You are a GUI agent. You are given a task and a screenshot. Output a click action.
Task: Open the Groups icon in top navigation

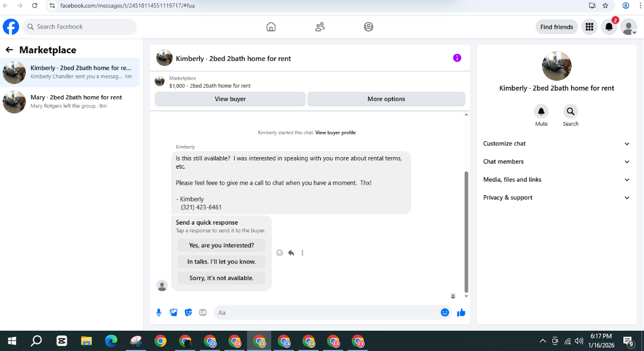pyautogui.click(x=369, y=27)
